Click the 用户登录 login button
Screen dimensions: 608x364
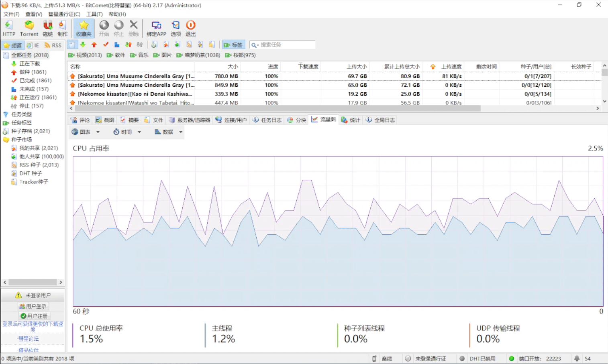pos(33,306)
